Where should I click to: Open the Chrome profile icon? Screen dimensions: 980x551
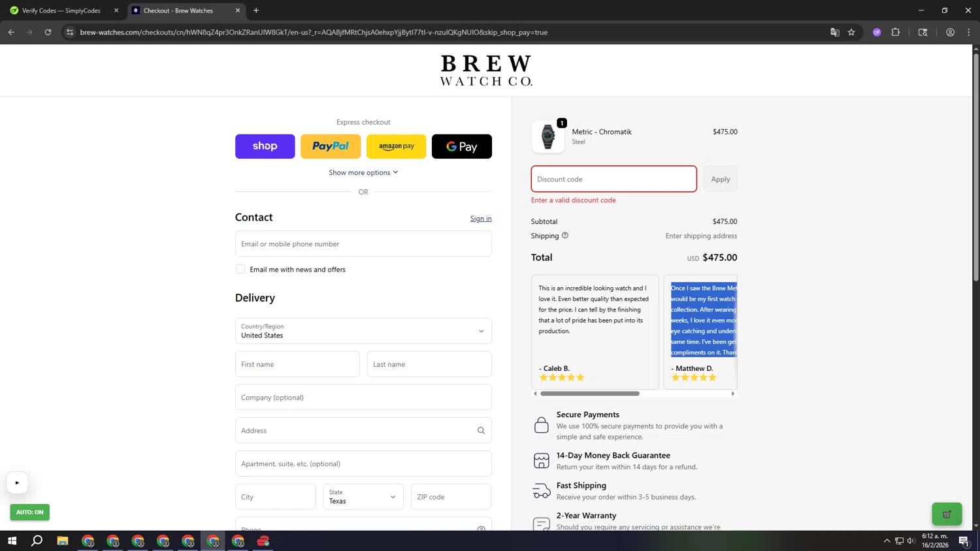[950, 32]
